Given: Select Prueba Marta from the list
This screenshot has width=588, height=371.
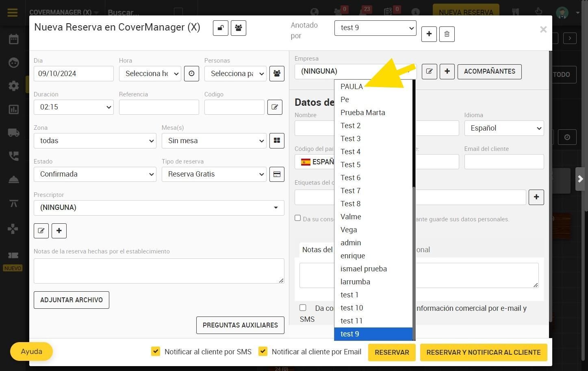Looking at the screenshot, I should pyautogui.click(x=373, y=113).
